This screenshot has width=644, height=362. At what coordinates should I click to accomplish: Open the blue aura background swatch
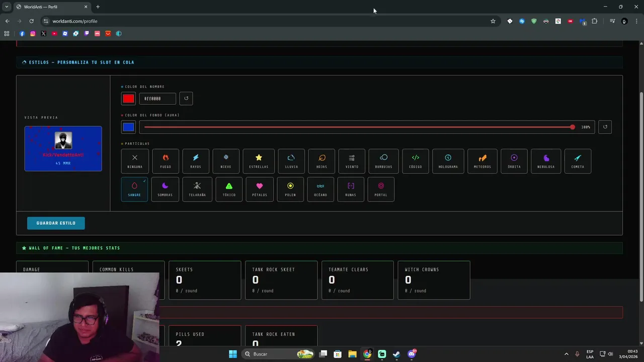(x=128, y=127)
